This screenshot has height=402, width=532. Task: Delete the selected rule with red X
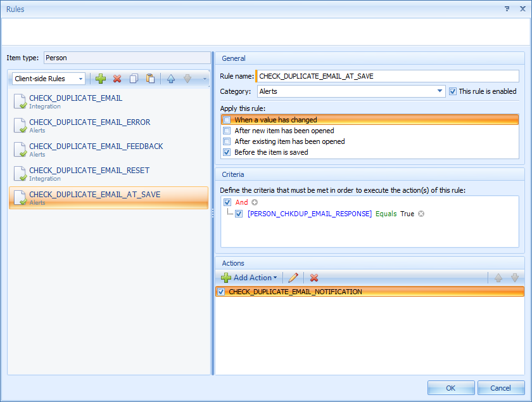coord(117,79)
